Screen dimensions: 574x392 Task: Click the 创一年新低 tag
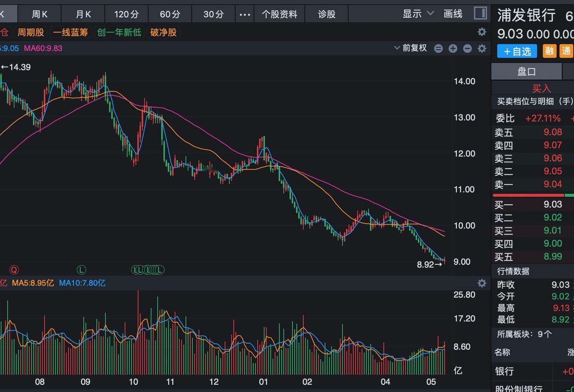point(119,32)
